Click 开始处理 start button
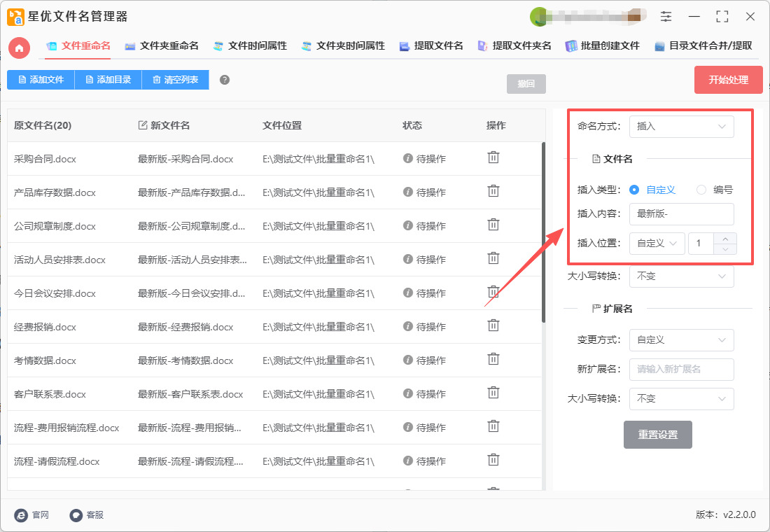Image resolution: width=770 pixels, height=532 pixels. [x=728, y=80]
